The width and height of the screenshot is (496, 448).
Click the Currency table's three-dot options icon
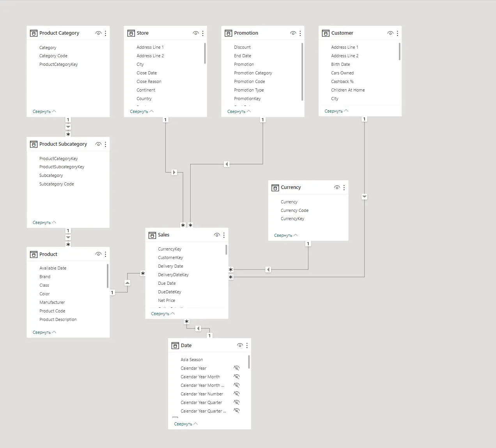[x=344, y=187]
